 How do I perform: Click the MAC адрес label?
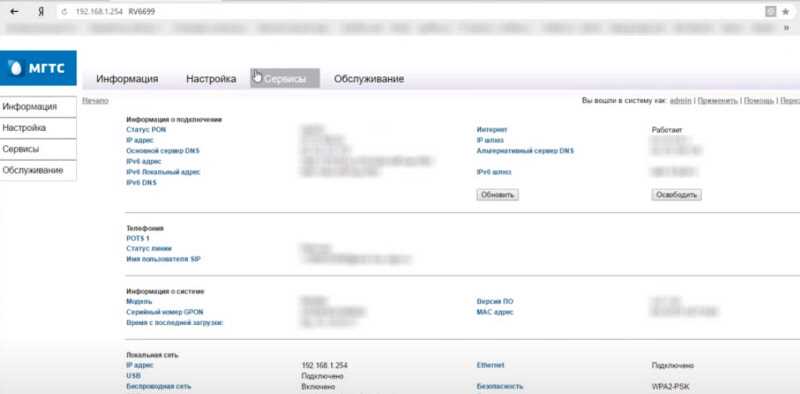495,312
